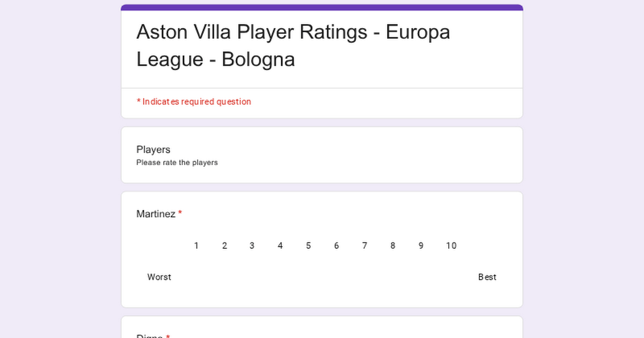This screenshot has width=644, height=338.
Task: Pick rating 7 for Martinez
Action: point(365,277)
